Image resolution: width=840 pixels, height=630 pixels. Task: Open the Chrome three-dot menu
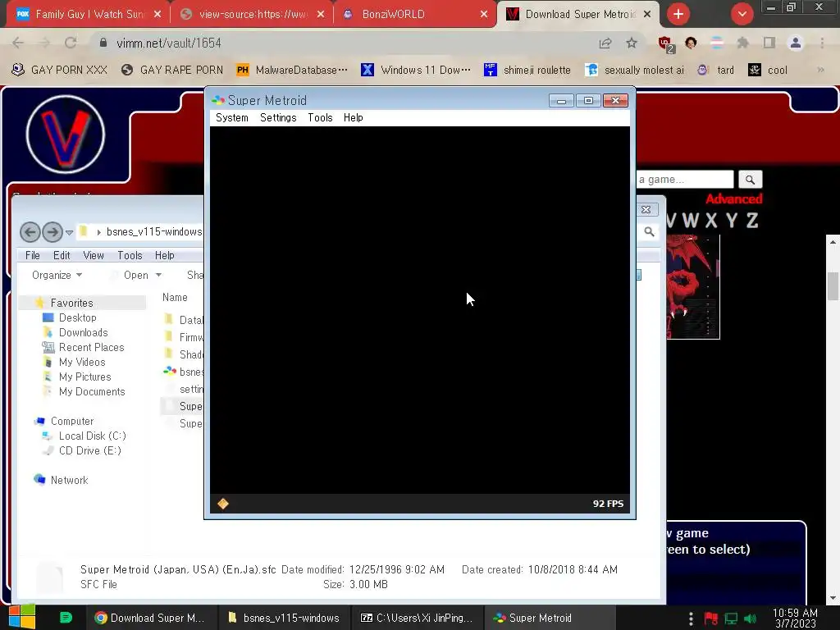pyautogui.click(x=822, y=43)
